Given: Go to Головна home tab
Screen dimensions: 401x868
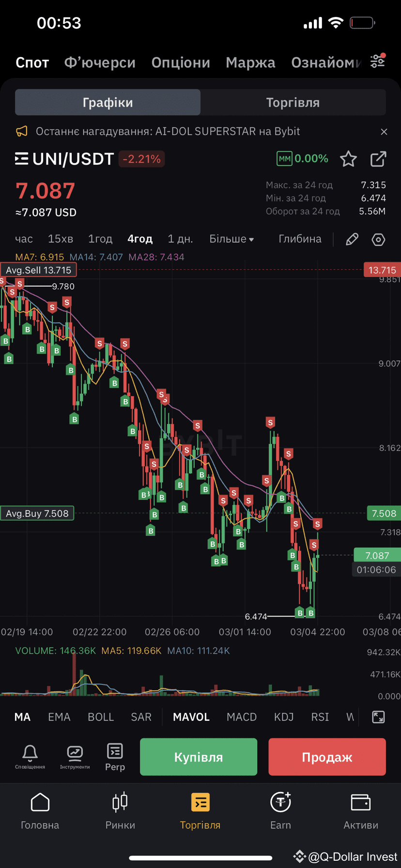Looking at the screenshot, I should coord(40,811).
